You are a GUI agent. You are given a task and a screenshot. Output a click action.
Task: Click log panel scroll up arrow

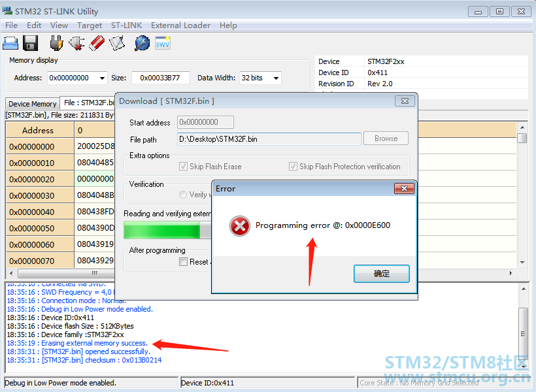(x=524, y=289)
